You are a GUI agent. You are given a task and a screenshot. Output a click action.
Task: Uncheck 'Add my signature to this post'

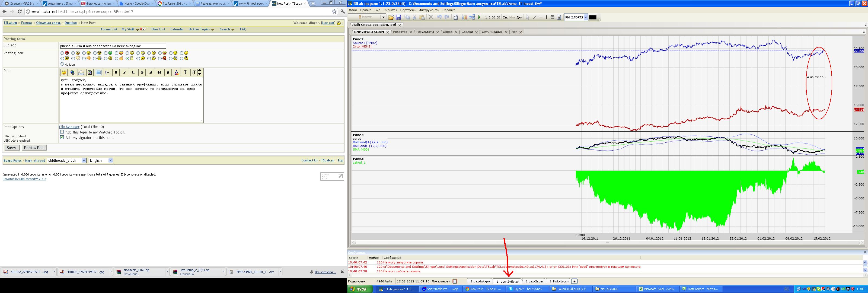(62, 138)
